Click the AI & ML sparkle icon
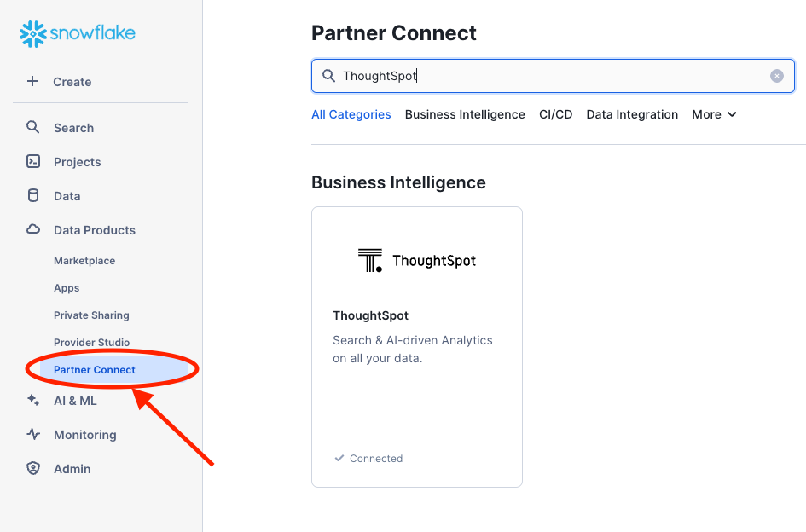Viewport: 806px width, 532px height. 33,400
